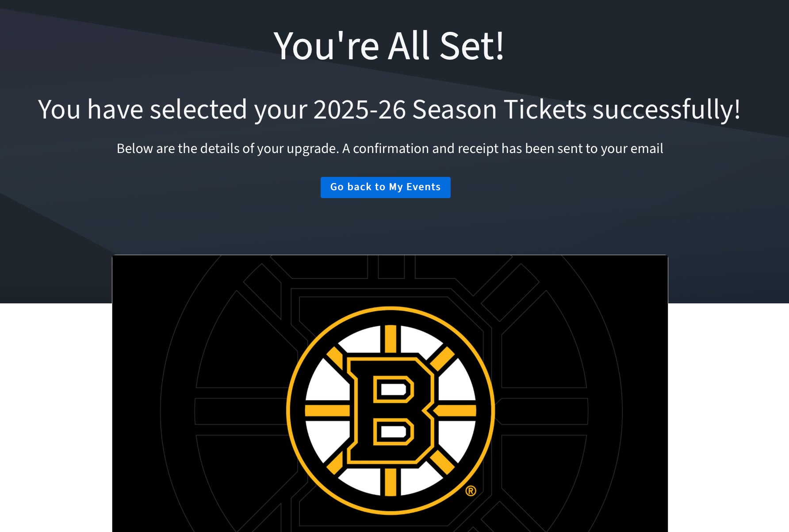This screenshot has width=789, height=532.
Task: Click the bottom vertical yellow spoke of the logo
Action: (391, 482)
